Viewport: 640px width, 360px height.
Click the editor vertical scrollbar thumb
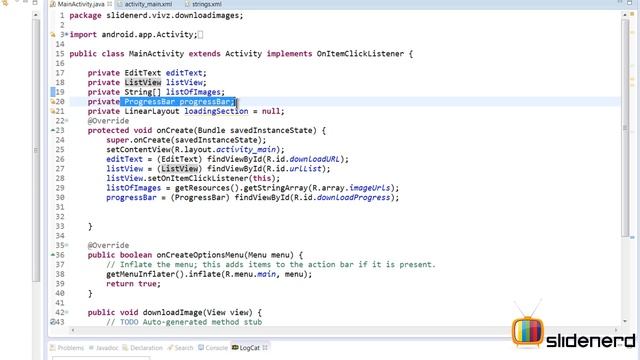625,127
